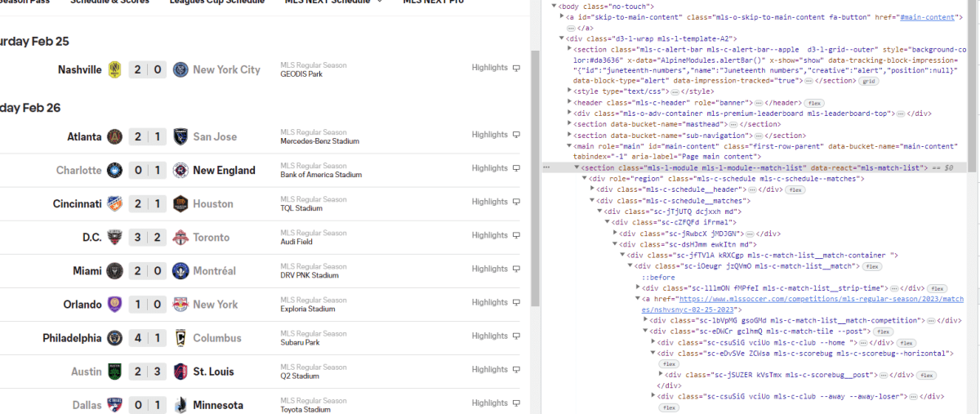Open Highlights for Charlotte vs New England
Viewport: 980px width, 414px height.
click(x=496, y=168)
